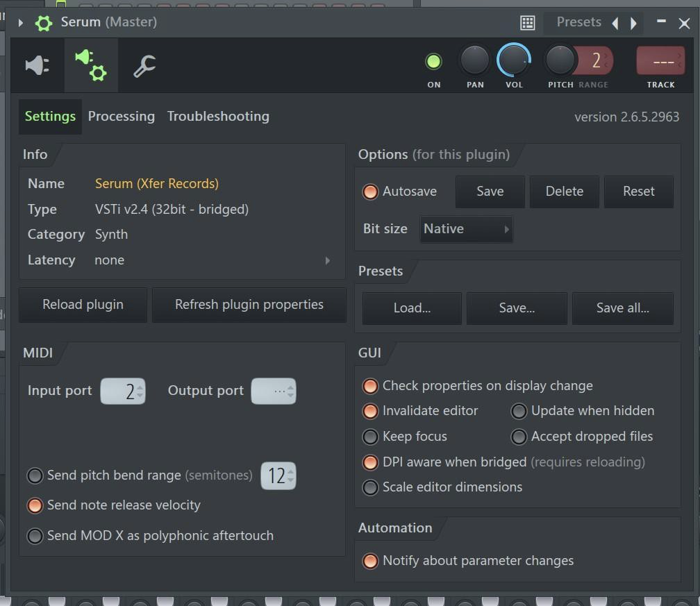Screen dimensions: 700x606
Task: Select the previous preset arrow
Action: point(615,23)
